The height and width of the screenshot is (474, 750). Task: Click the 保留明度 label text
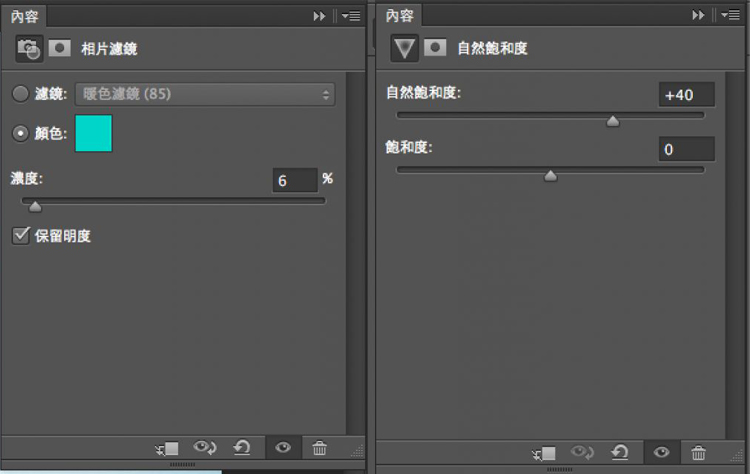(63, 236)
